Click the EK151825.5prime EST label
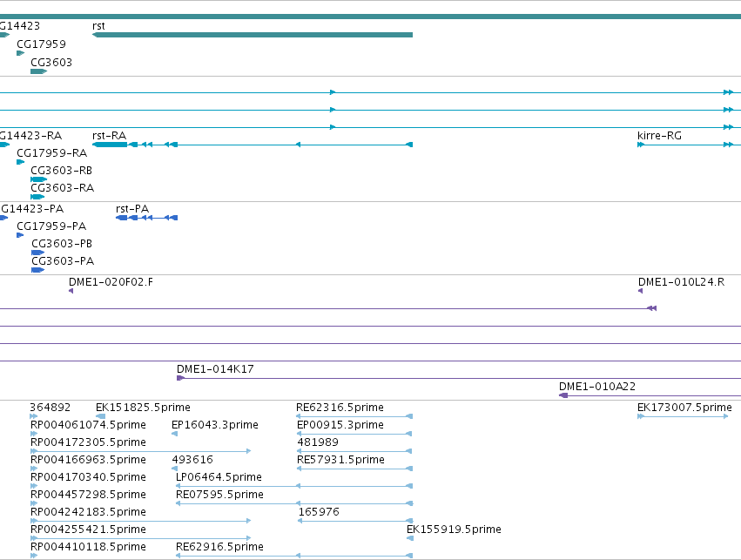Viewport: 741px width, 560px height. [143, 408]
